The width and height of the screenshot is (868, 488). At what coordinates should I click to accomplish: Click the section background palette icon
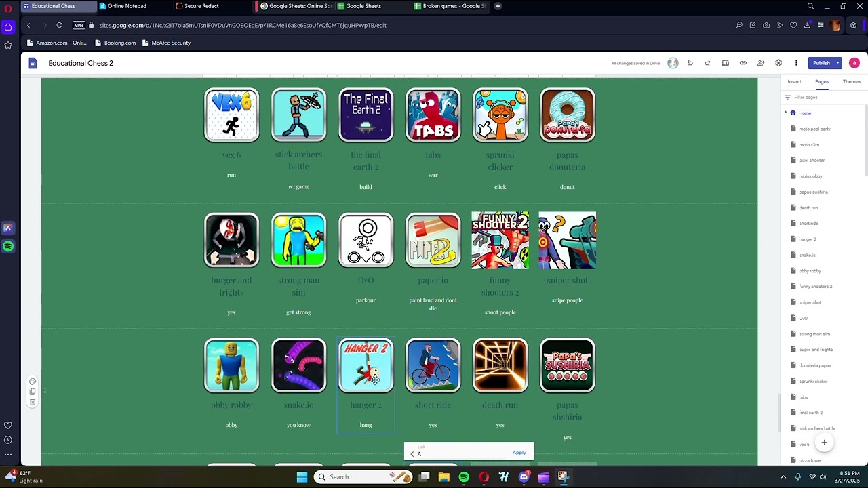(33, 382)
